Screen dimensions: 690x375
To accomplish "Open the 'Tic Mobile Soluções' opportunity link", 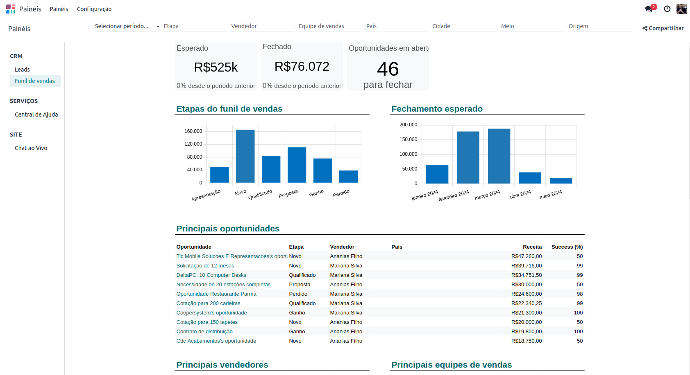I will coord(231,256).
